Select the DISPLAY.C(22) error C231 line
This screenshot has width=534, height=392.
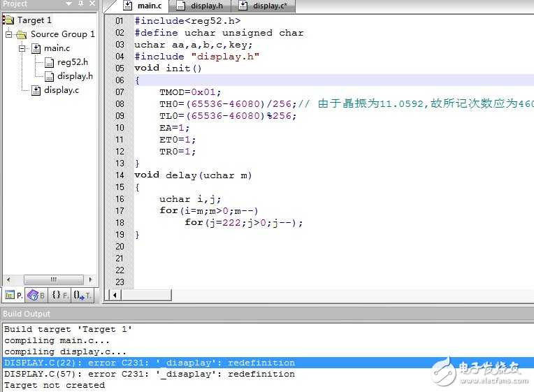pos(268,363)
